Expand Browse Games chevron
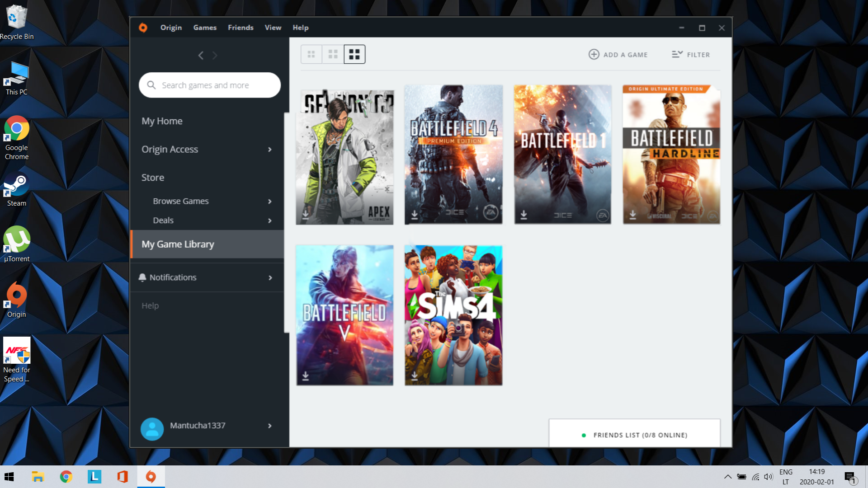 tap(270, 202)
